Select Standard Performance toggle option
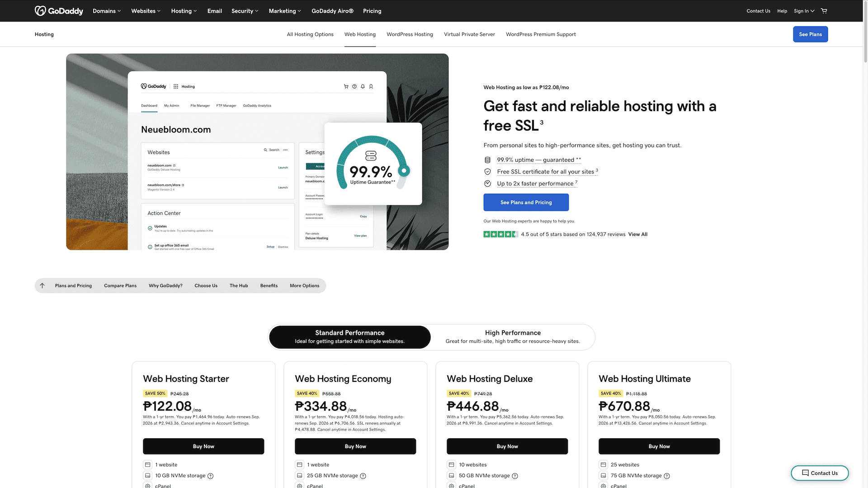The height and width of the screenshot is (488, 868). click(350, 337)
